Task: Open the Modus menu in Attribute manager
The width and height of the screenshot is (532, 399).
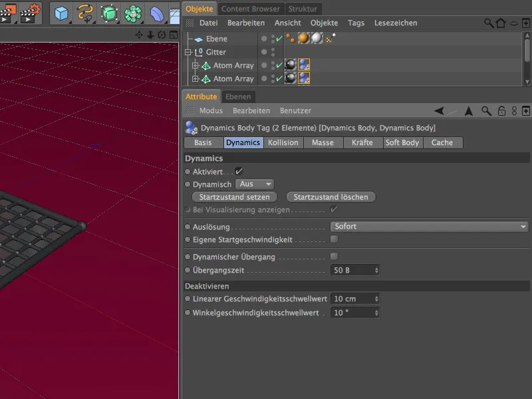Action: [x=211, y=110]
